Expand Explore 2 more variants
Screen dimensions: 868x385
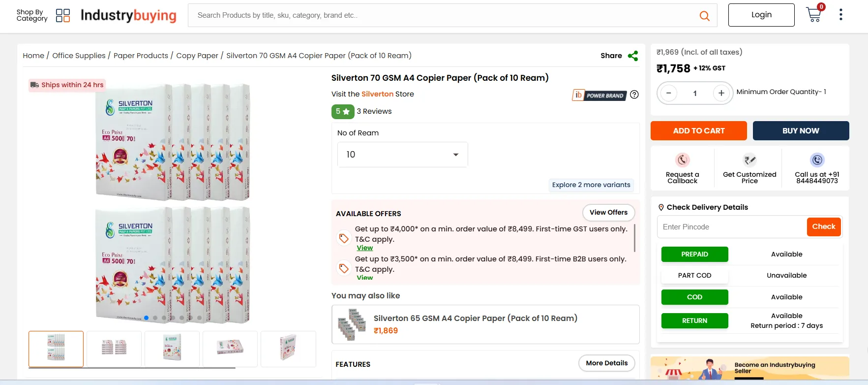(591, 185)
